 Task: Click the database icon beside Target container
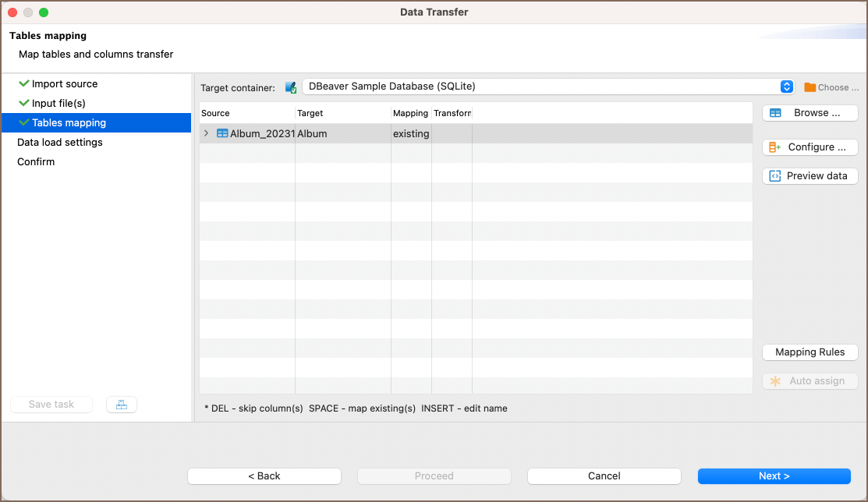pos(291,87)
